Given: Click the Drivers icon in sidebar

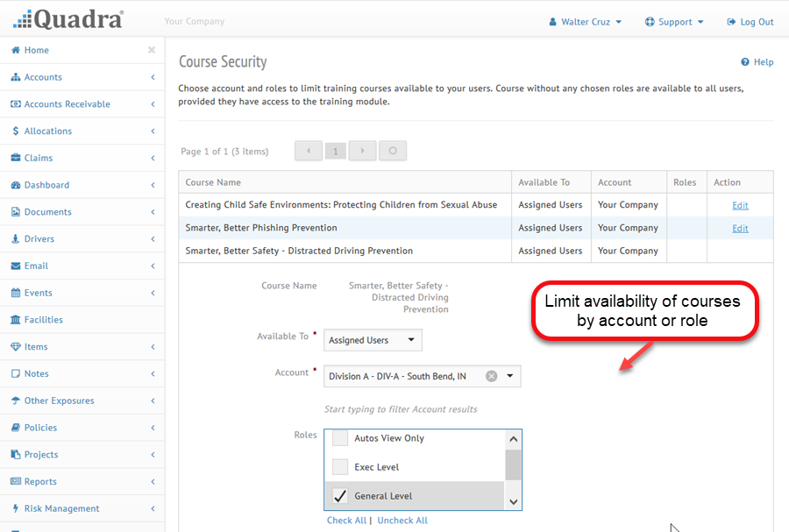Looking at the screenshot, I should click(x=16, y=239).
